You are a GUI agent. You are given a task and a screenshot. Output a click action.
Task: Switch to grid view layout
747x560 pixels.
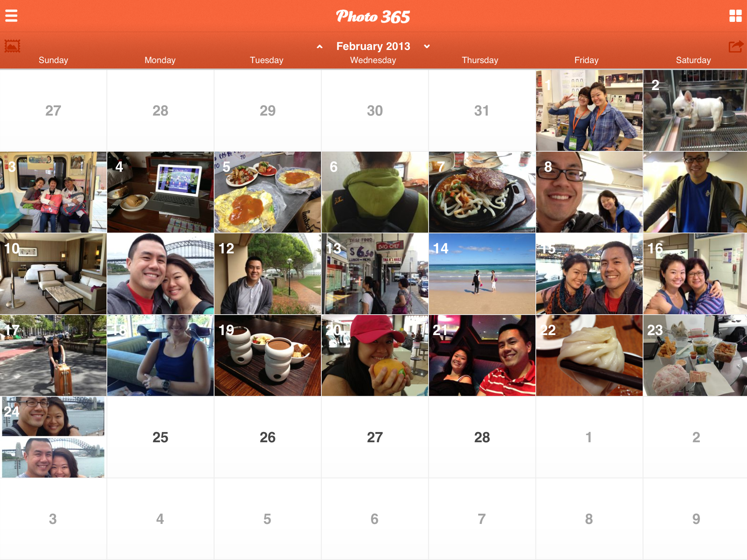[x=735, y=16]
